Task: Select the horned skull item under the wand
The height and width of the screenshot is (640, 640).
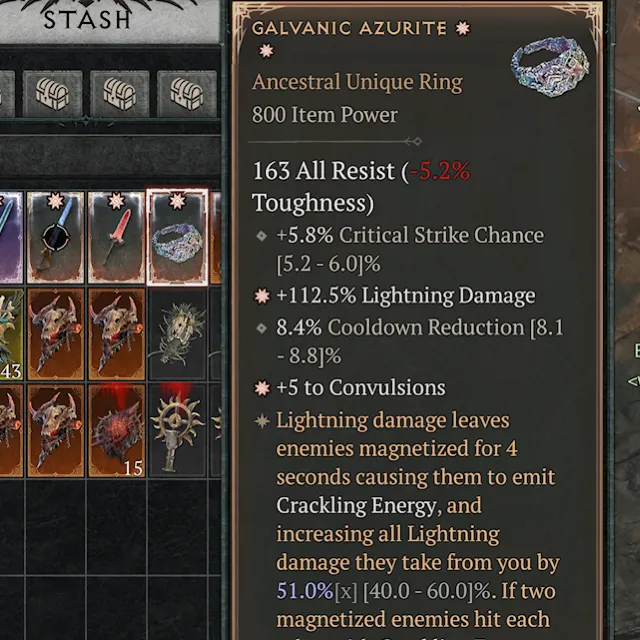Action: (x=56, y=334)
